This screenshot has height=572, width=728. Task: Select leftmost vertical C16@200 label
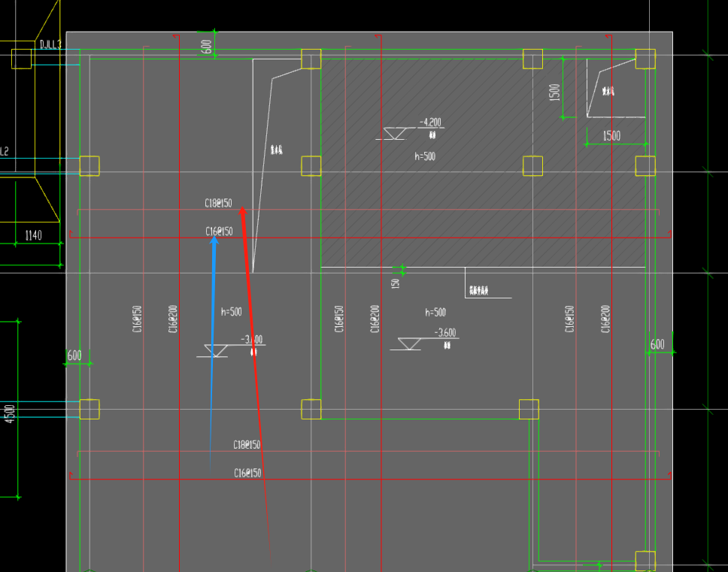point(173,319)
